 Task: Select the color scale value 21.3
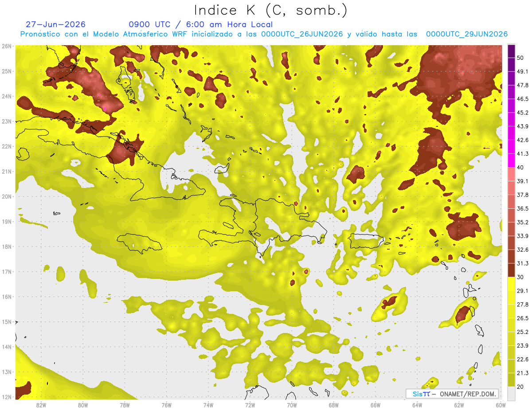[x=522, y=373]
